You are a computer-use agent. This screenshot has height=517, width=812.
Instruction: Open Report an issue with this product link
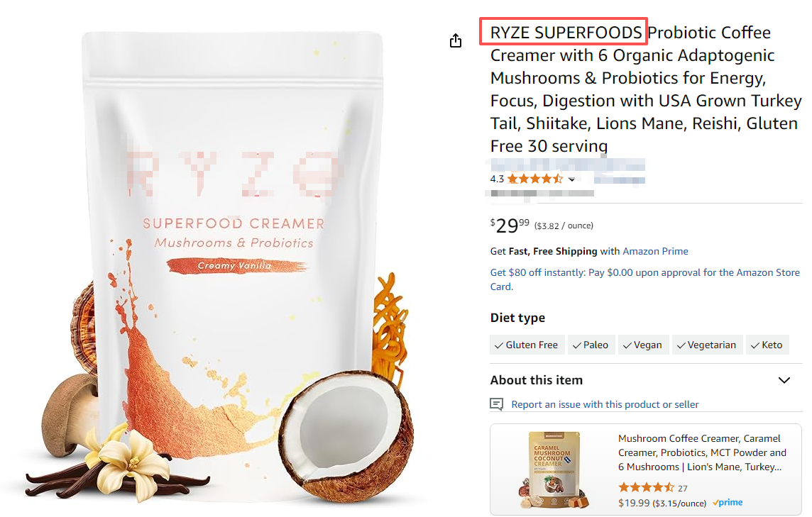tap(605, 404)
